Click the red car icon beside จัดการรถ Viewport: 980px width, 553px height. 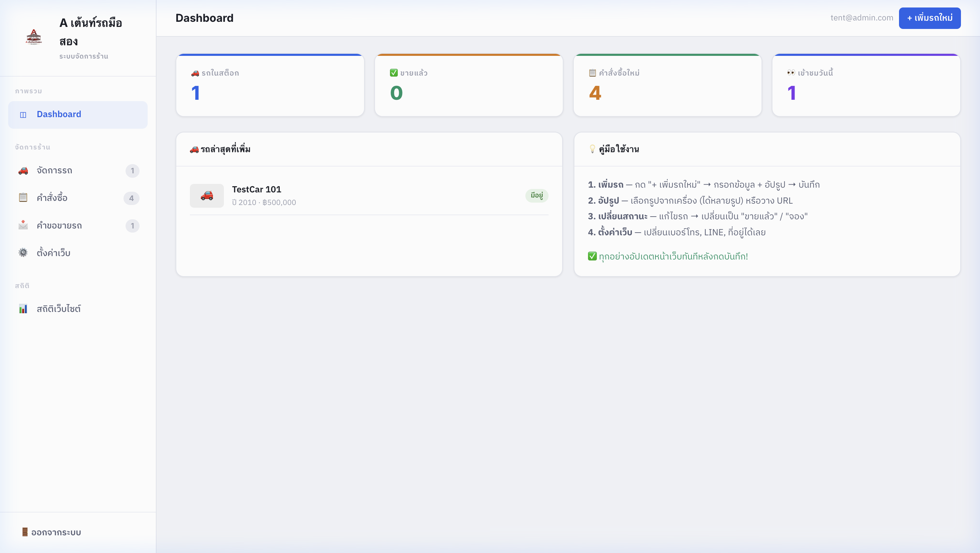[x=23, y=171]
